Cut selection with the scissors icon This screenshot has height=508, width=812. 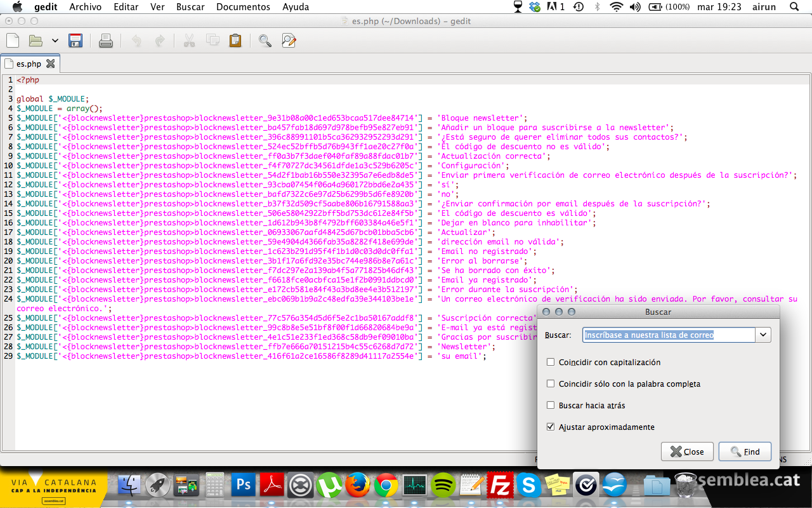click(x=189, y=41)
